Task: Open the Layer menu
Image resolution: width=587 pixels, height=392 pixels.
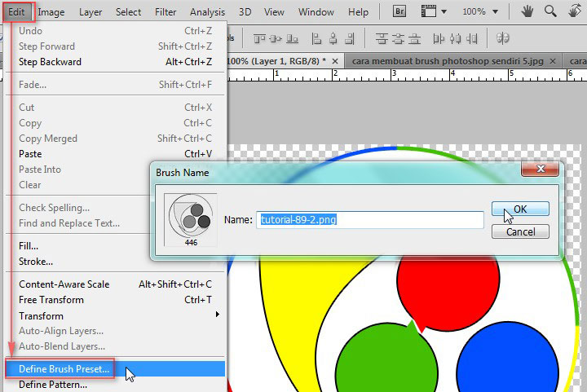Action: [x=90, y=12]
